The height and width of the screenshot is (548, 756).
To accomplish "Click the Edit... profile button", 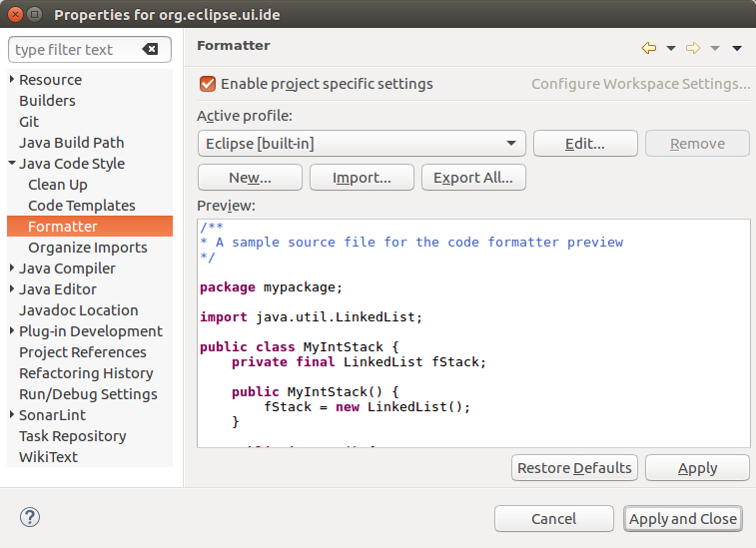I will point(585,144).
